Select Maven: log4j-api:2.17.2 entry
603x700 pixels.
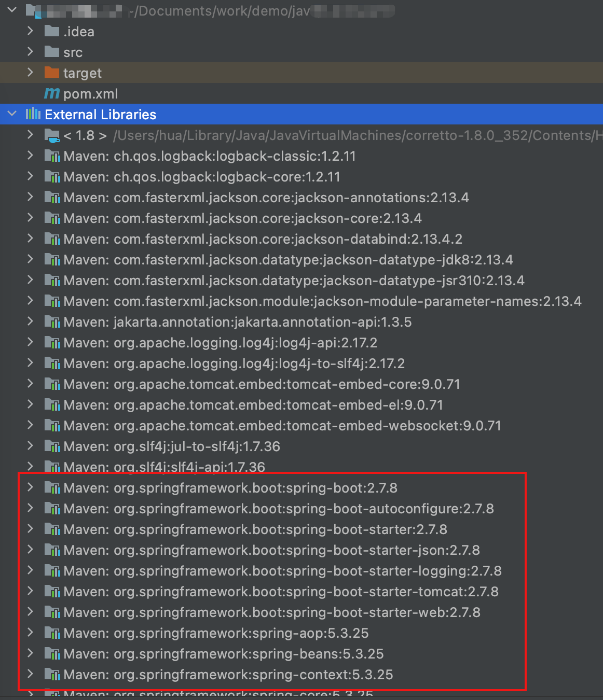tap(221, 343)
